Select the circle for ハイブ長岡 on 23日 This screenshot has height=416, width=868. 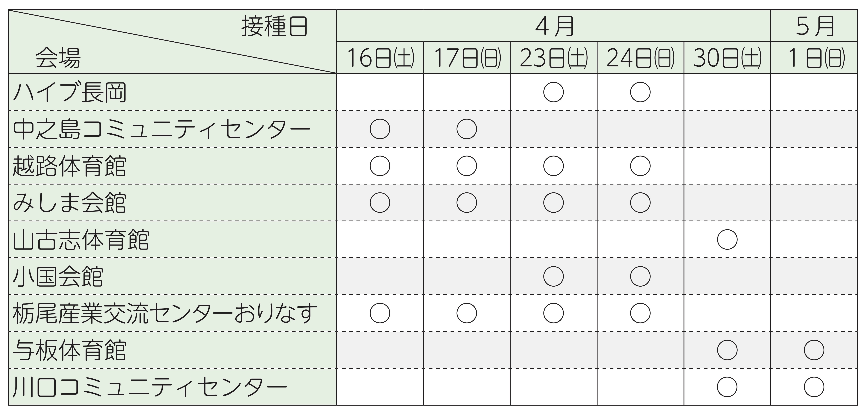click(554, 92)
